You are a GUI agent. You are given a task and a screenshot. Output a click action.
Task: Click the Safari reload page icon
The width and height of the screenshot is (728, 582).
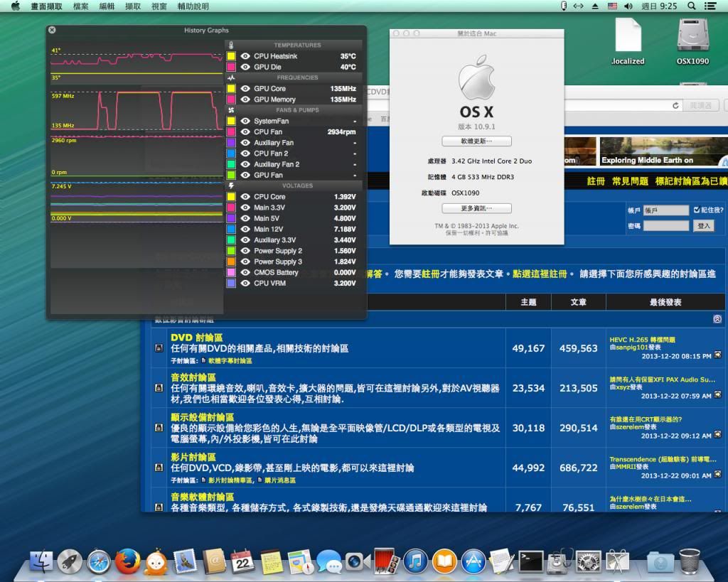point(675,106)
